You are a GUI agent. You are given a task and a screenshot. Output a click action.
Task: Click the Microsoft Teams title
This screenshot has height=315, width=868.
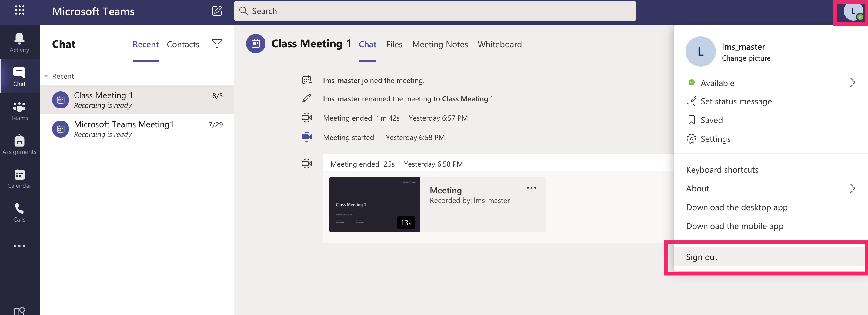click(93, 11)
